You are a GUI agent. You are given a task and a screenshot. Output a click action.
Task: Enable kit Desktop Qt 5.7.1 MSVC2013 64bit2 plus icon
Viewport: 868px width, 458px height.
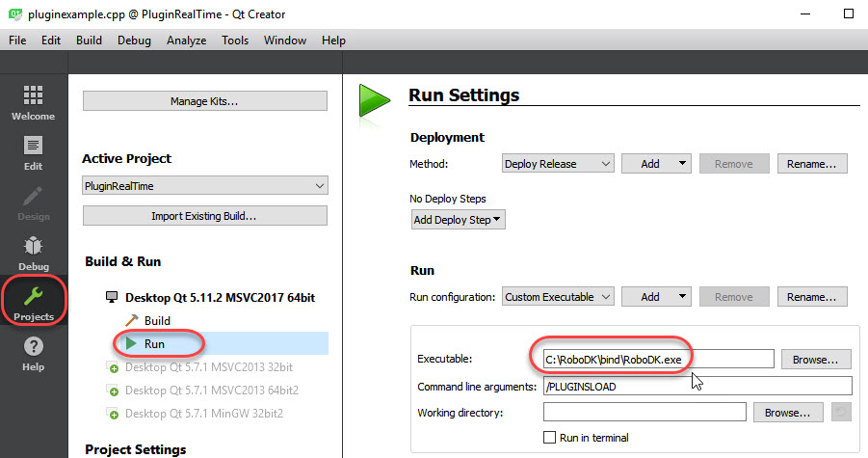point(113,391)
